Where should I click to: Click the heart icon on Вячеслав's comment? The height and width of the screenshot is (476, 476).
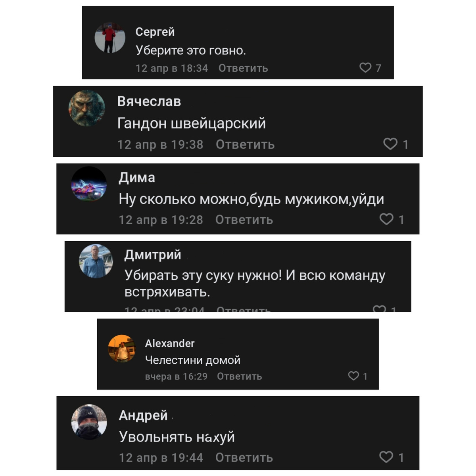pyautogui.click(x=390, y=144)
